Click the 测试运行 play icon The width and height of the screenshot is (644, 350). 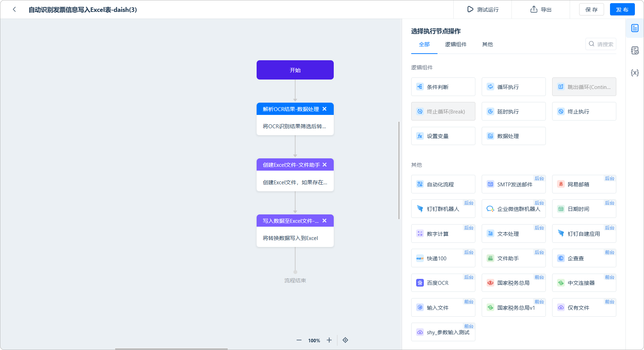coord(470,9)
